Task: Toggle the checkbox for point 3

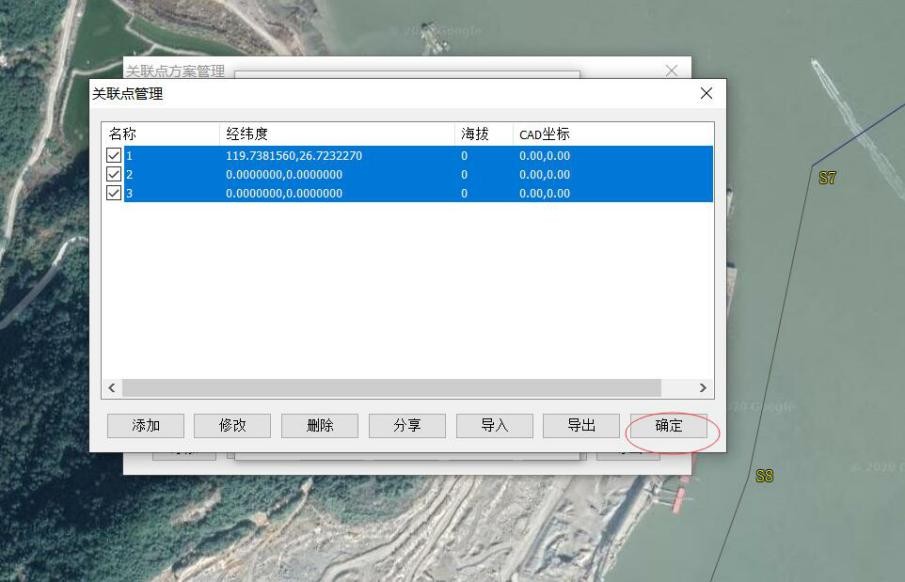Action: coord(113,193)
